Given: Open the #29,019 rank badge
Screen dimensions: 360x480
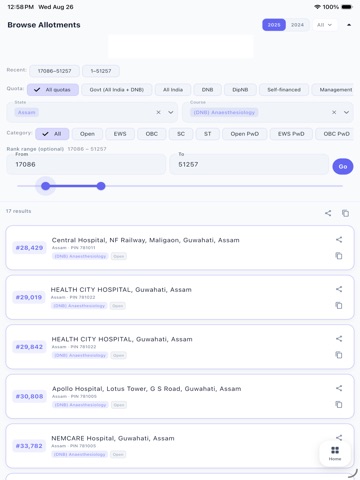Looking at the screenshot, I should 29,297.
